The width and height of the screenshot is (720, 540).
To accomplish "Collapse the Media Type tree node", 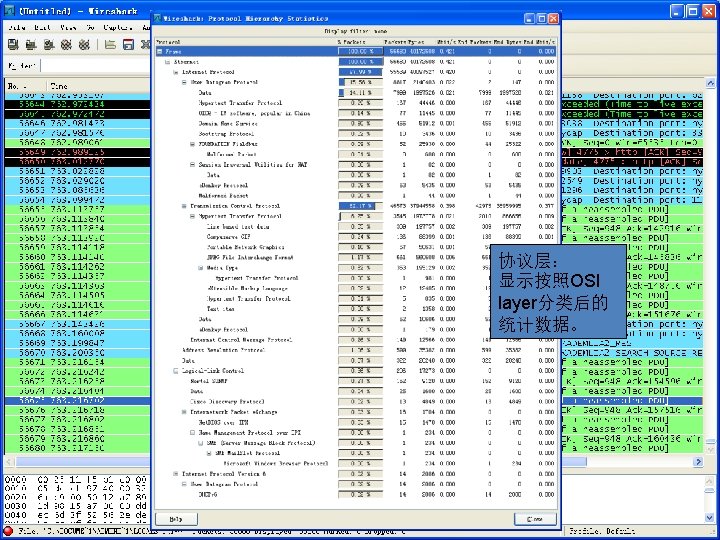I will pyautogui.click(x=201, y=268).
